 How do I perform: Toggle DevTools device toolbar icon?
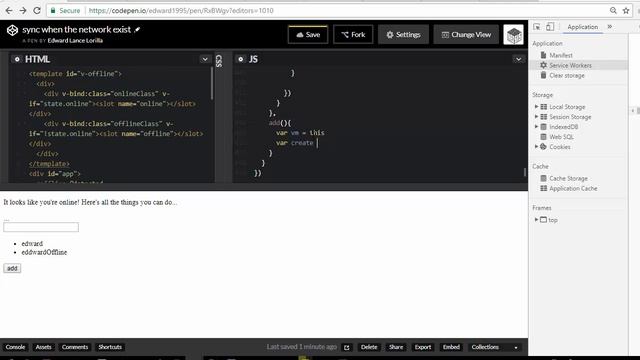550,27
